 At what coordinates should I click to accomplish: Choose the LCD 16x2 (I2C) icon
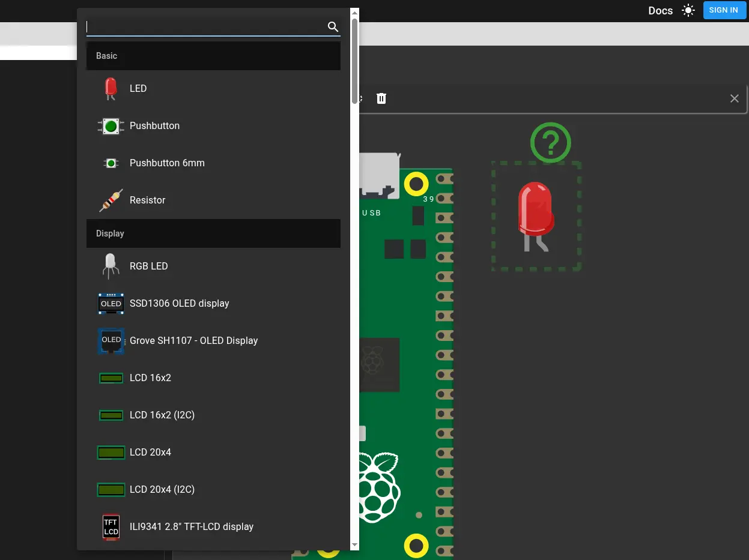[x=111, y=415]
